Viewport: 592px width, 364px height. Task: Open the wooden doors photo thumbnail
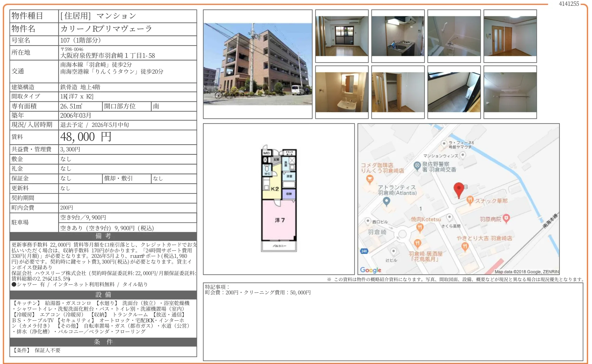click(510, 36)
